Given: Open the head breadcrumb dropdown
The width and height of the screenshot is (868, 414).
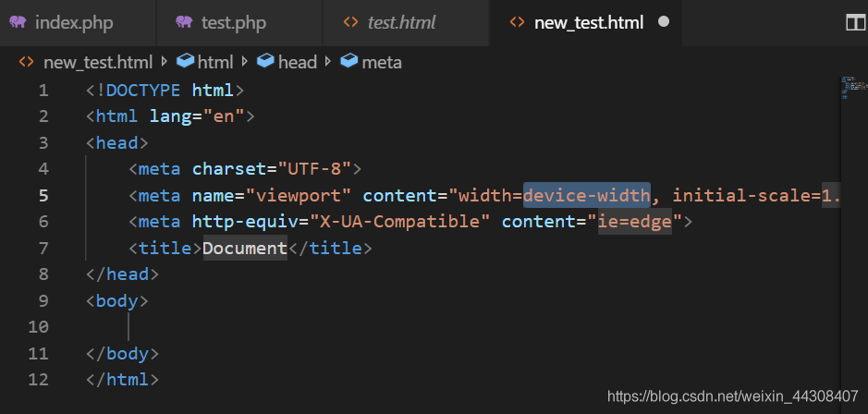Looking at the screenshot, I should pos(297,63).
